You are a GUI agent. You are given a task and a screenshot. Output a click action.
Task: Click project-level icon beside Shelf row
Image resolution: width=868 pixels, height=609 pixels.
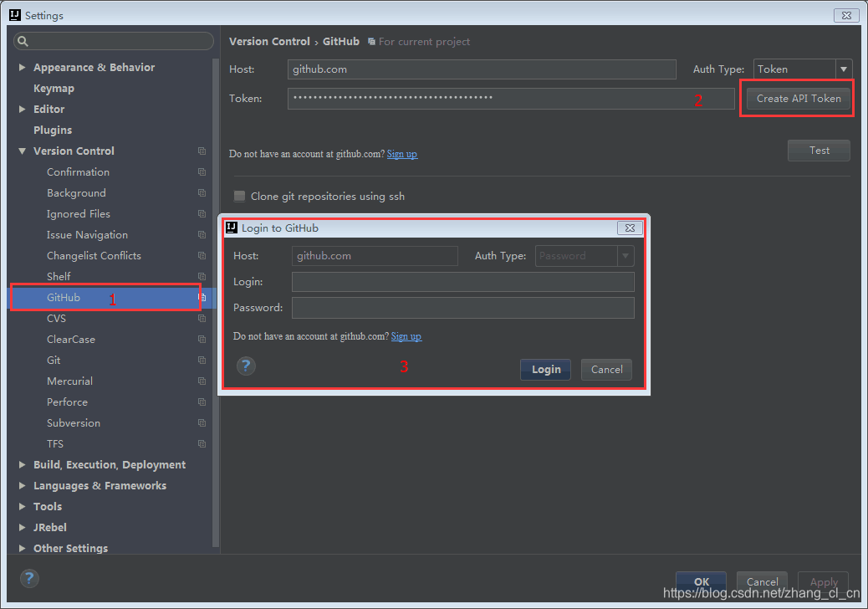pyautogui.click(x=202, y=276)
